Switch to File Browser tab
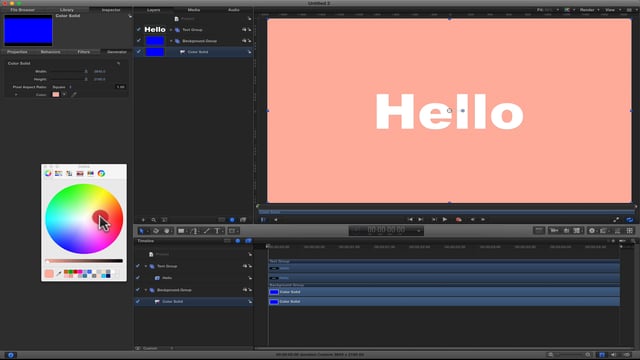640x360 pixels. point(22,9)
